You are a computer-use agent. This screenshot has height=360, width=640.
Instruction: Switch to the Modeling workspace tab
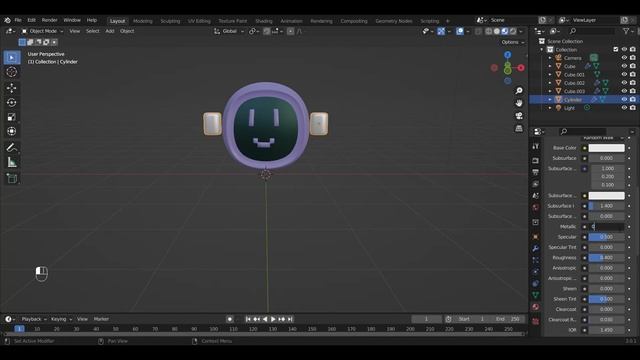[x=142, y=21]
